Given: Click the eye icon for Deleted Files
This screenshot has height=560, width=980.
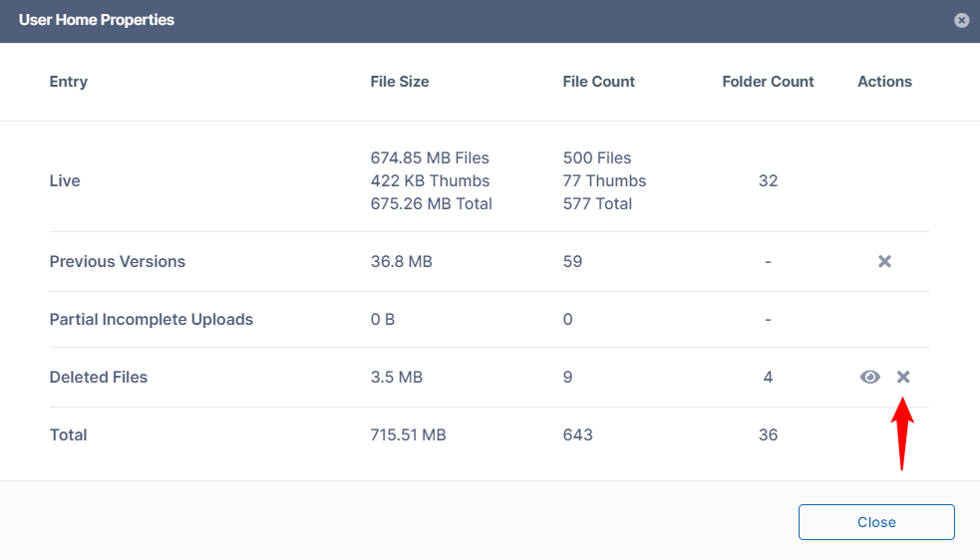Looking at the screenshot, I should 870,377.
